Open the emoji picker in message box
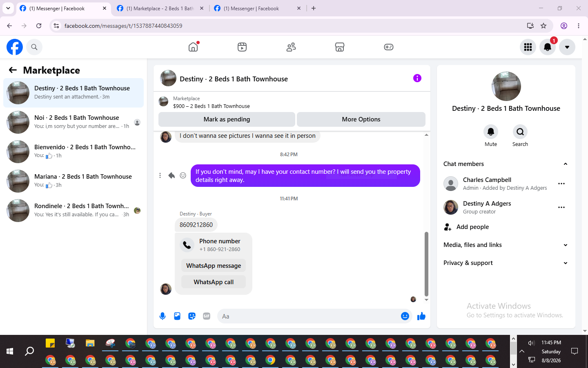 point(405,316)
